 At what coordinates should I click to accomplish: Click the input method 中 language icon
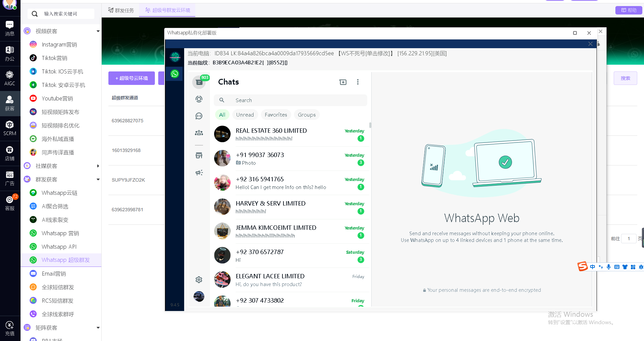tap(592, 267)
